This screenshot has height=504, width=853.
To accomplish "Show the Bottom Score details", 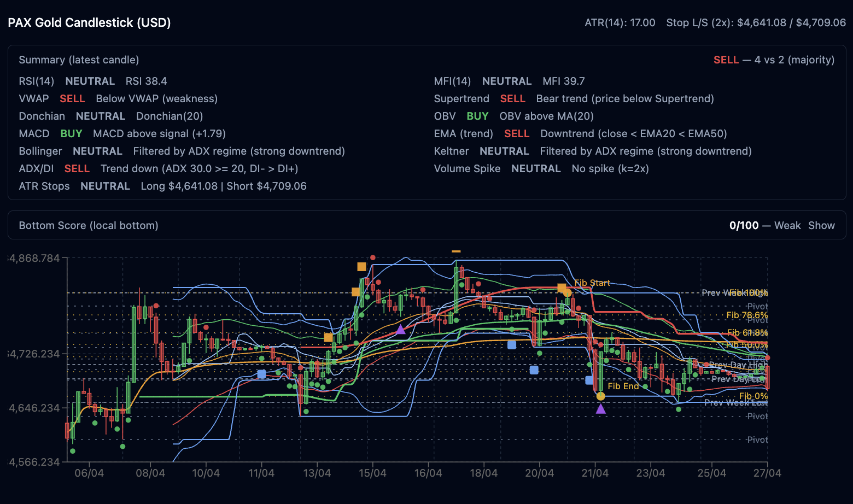I will coord(821,225).
